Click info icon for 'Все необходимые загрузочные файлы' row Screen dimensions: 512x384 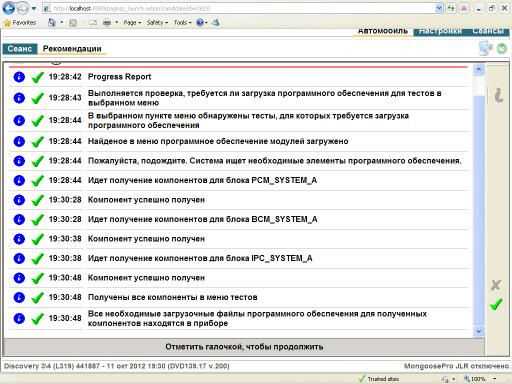click(19, 318)
